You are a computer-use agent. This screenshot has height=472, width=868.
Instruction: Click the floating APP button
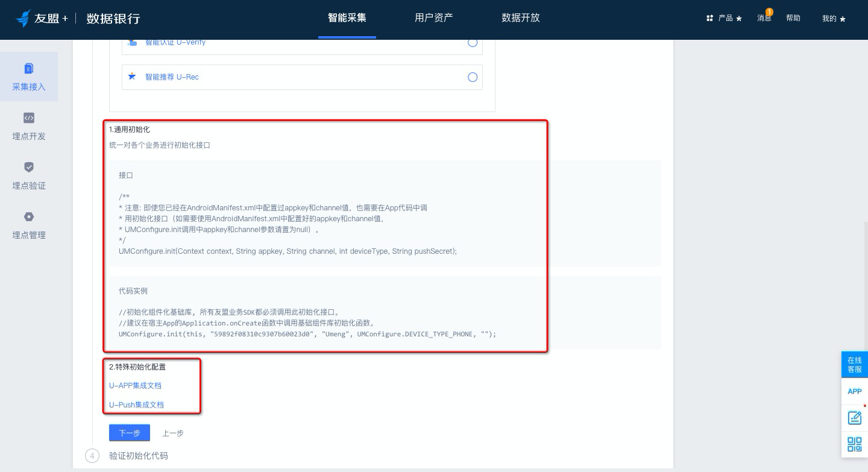point(855,391)
